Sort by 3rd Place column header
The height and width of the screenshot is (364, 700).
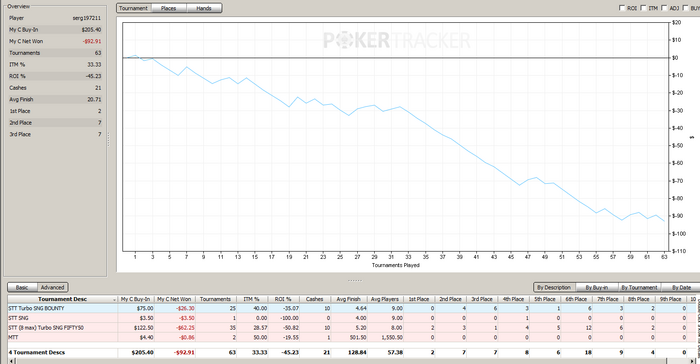[x=482, y=299]
